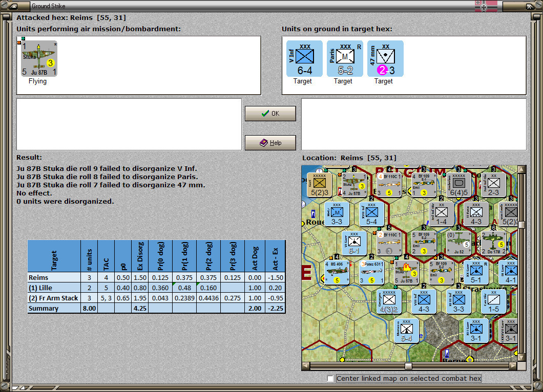Click the -2.25 summary cell

tap(275, 308)
